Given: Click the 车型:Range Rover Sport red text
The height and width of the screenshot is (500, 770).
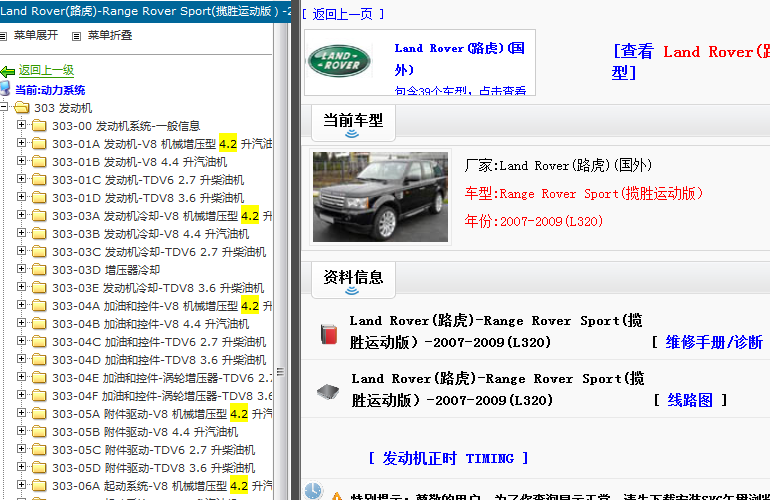Looking at the screenshot, I should pyautogui.click(x=583, y=194).
